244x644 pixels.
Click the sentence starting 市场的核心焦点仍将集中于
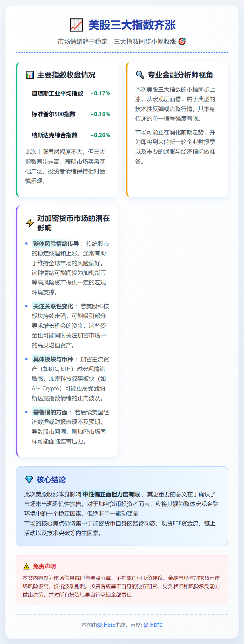120,528
